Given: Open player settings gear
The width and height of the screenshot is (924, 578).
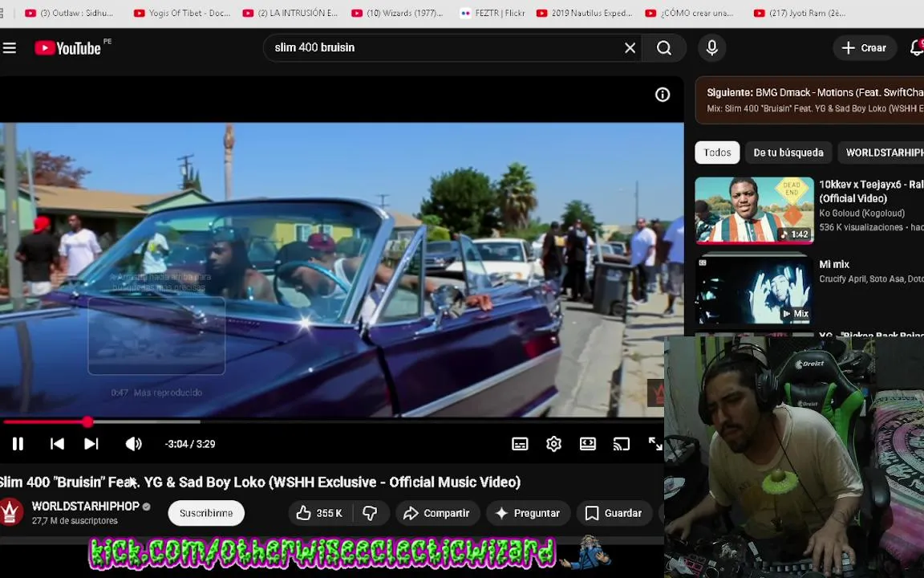Looking at the screenshot, I should 554,444.
